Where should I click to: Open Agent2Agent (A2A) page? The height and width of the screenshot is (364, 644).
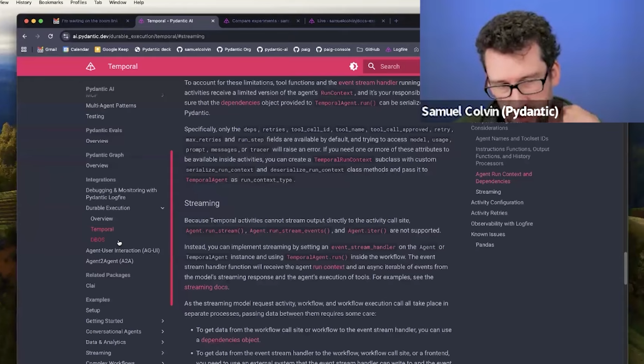110,261
